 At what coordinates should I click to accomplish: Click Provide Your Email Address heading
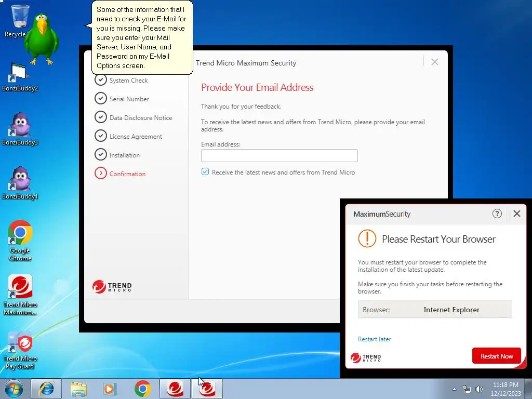257,87
